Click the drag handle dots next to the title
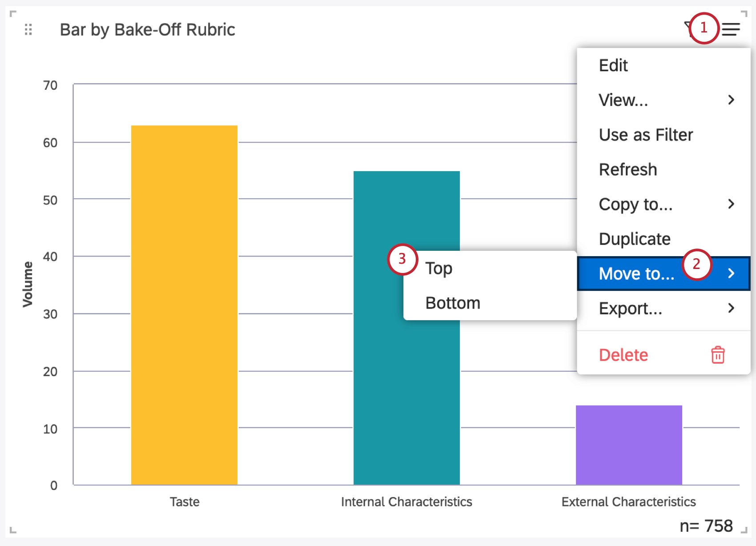Screen dimensions: 756x546 [x=28, y=30]
